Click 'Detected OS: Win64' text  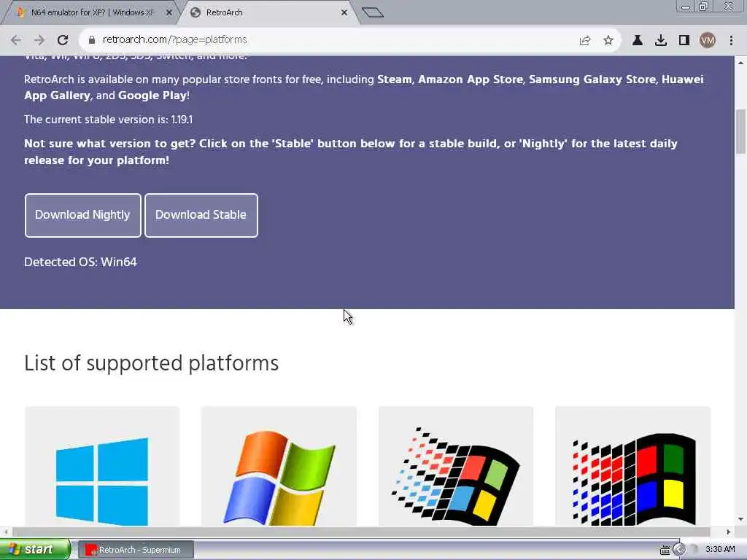pyautogui.click(x=80, y=262)
